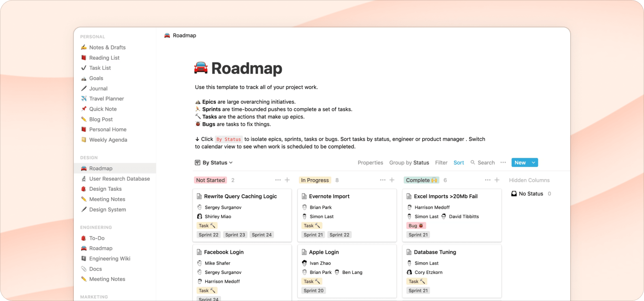Click the Personal Home book icon

(84, 129)
